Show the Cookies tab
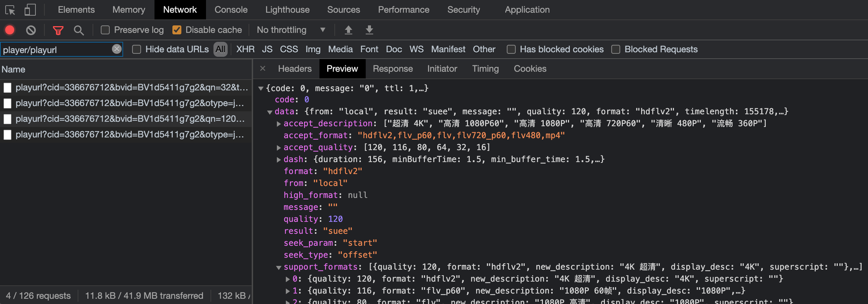Viewport: 868px width, 304px height. (x=530, y=69)
